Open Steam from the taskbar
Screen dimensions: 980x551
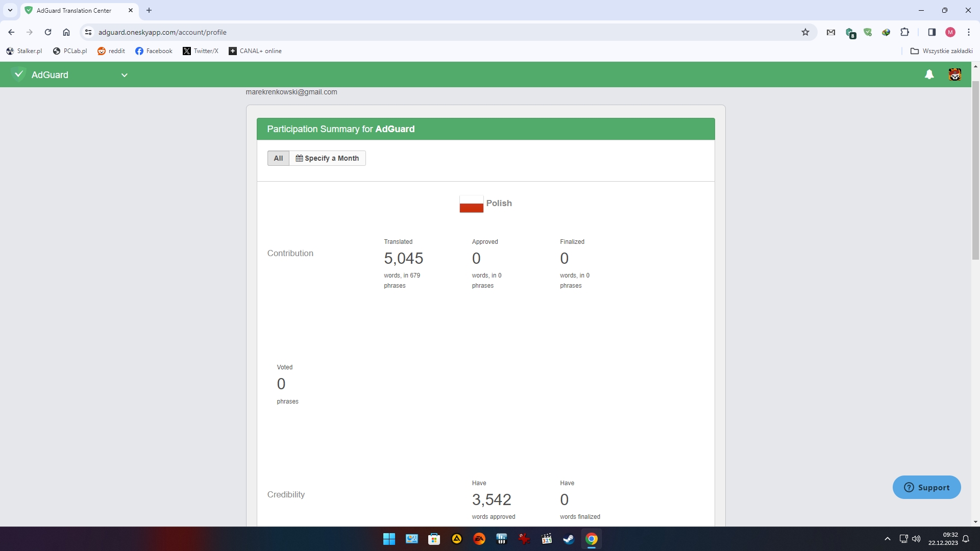569,539
